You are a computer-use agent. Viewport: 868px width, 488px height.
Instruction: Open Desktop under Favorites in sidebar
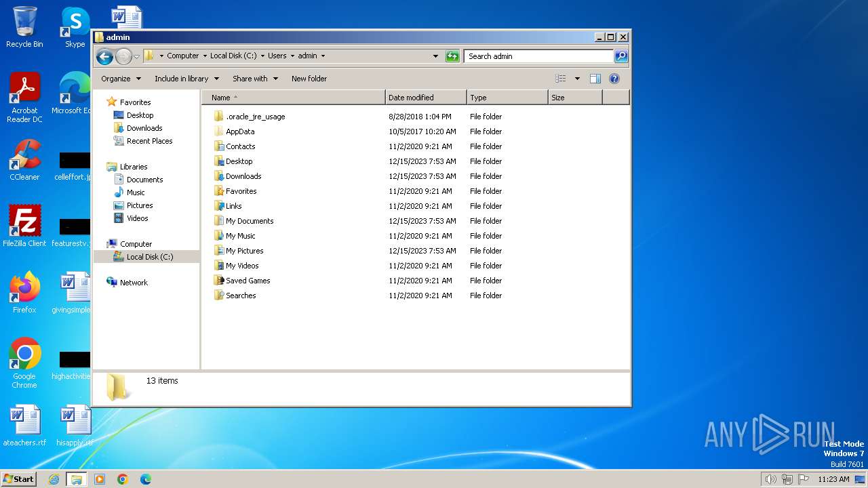(x=140, y=115)
